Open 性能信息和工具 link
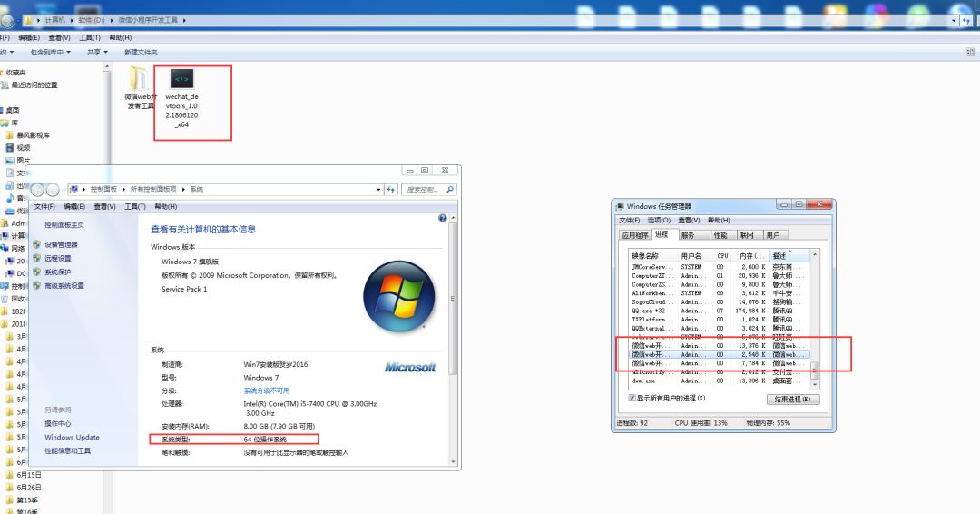This screenshot has height=514, width=980. pos(67,450)
